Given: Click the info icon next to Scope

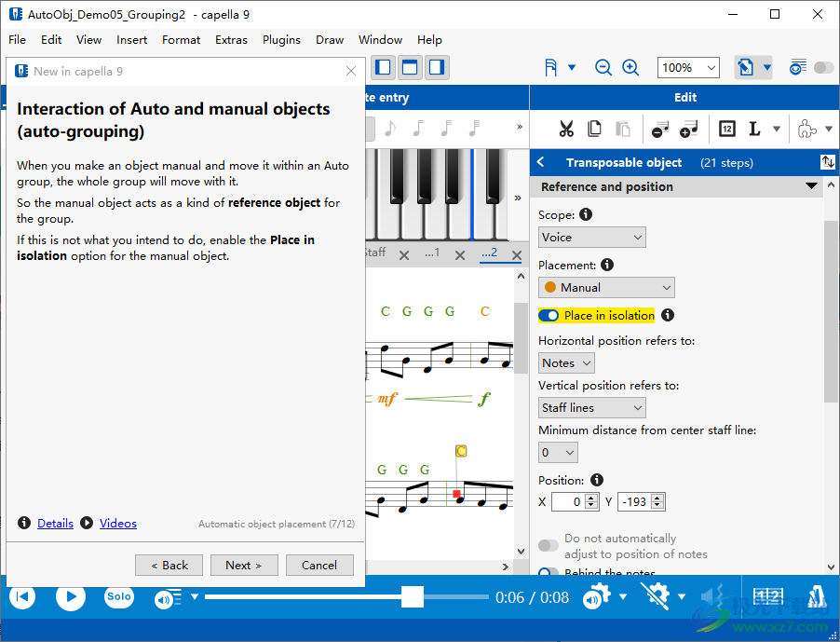Looking at the screenshot, I should tap(586, 214).
